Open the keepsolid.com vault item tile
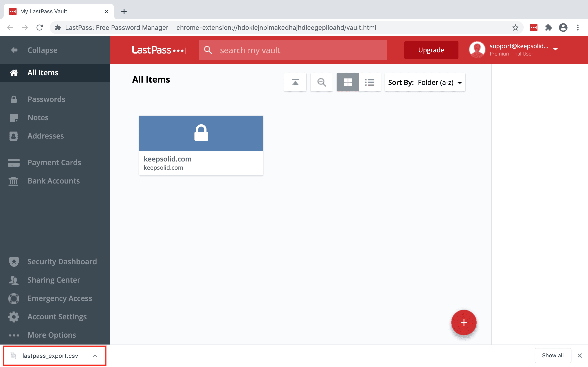 (x=201, y=145)
